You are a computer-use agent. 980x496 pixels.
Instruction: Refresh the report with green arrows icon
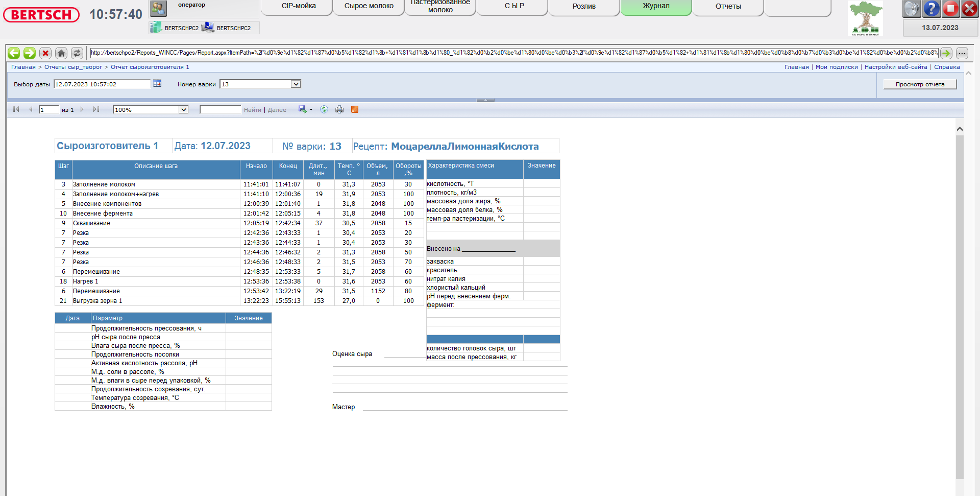324,109
